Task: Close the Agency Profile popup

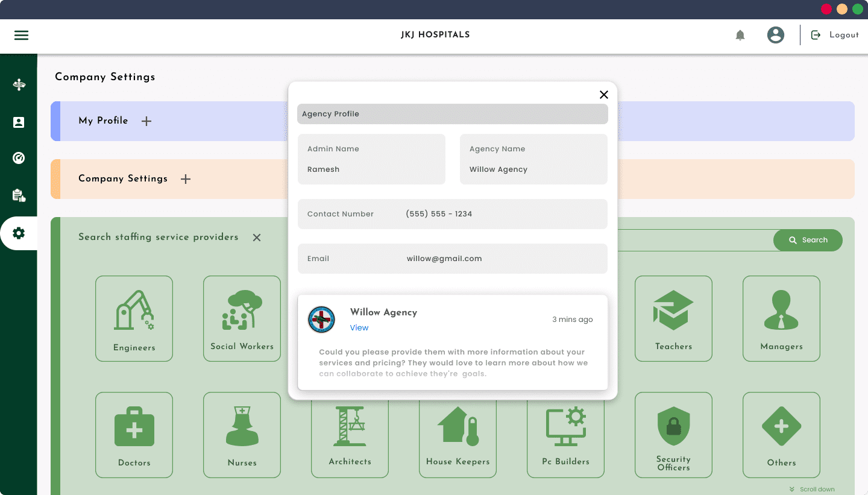Action: (x=604, y=95)
